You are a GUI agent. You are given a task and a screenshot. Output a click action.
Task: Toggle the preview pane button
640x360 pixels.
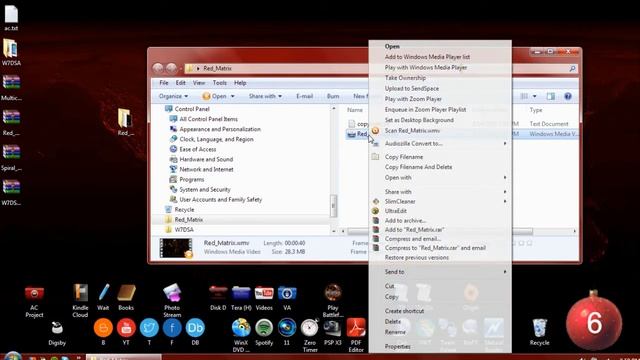[x=551, y=96]
